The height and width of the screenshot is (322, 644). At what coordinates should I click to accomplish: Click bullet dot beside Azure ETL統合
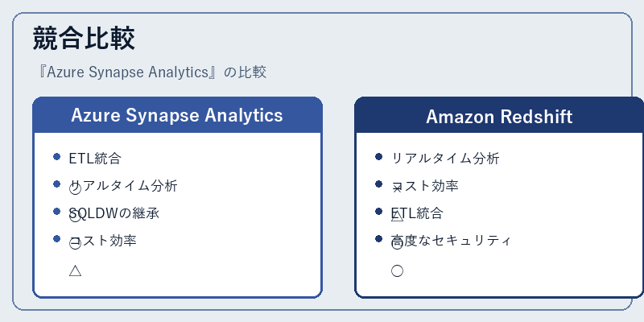[x=56, y=156]
